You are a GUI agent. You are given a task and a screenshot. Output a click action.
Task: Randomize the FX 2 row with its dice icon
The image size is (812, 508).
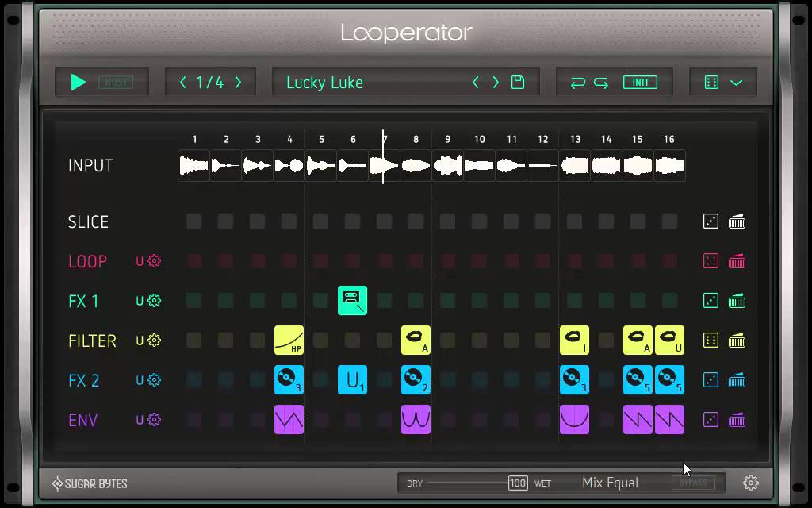(710, 380)
